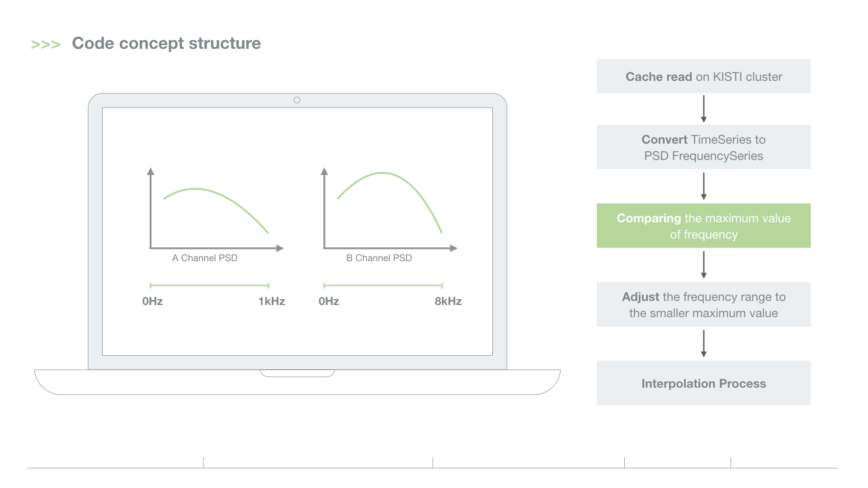Click the 8kHz label
Viewport: 868px width, 488px height.
click(x=448, y=301)
